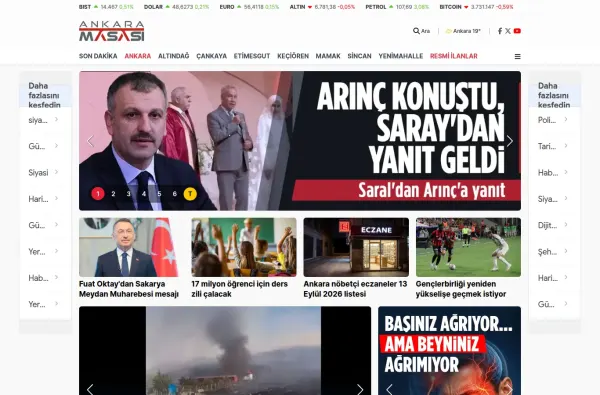Open the ANKARA menu item

click(x=138, y=56)
